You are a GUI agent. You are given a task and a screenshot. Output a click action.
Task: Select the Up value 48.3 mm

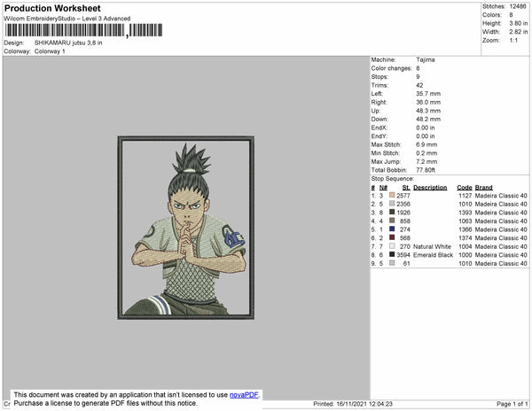pos(428,111)
